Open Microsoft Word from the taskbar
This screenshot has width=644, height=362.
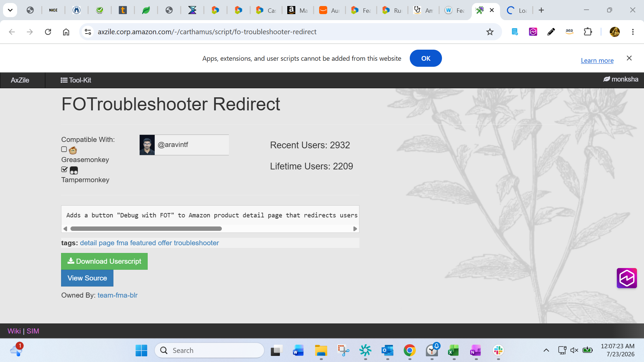click(x=298, y=351)
